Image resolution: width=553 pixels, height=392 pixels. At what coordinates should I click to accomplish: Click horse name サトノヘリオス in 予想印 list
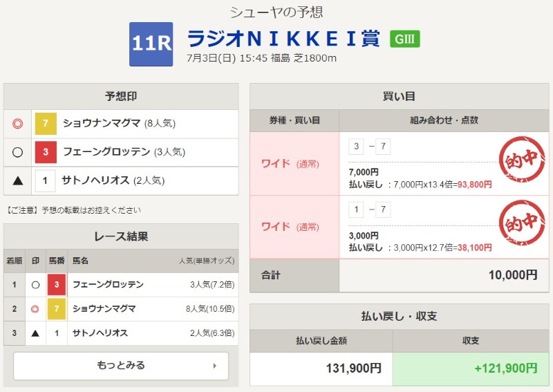95,180
